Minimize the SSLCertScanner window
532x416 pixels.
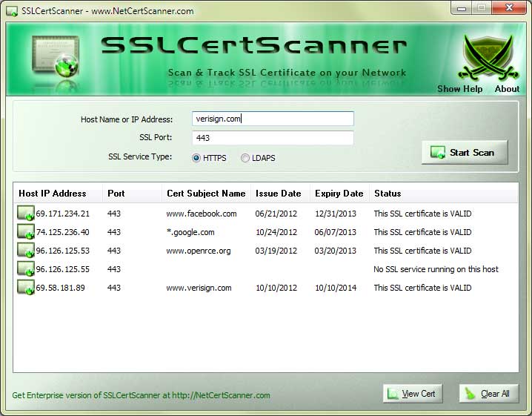pyautogui.click(x=462, y=8)
